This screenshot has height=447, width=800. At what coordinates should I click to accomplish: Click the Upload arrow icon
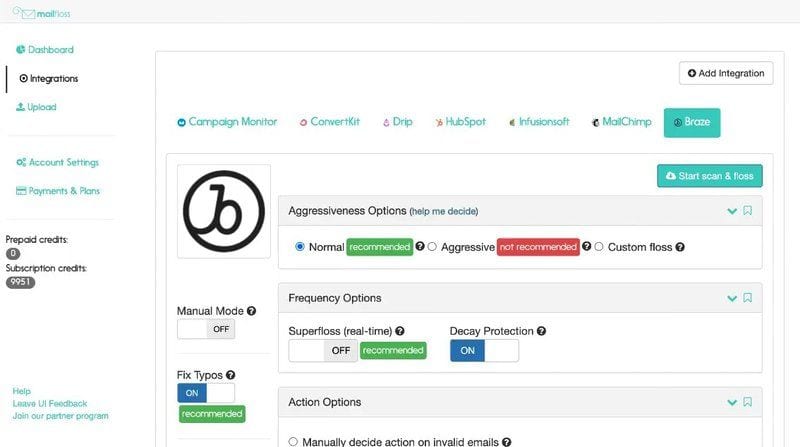20,107
